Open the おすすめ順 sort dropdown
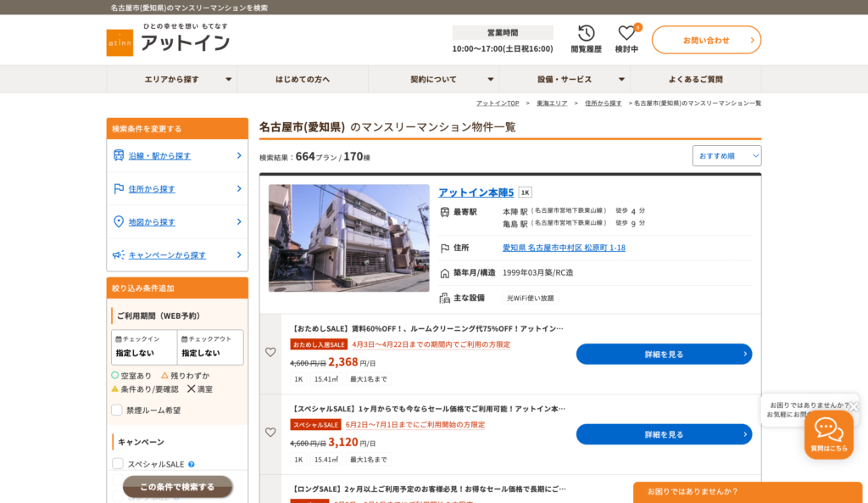This screenshot has height=503, width=868. 726,155
